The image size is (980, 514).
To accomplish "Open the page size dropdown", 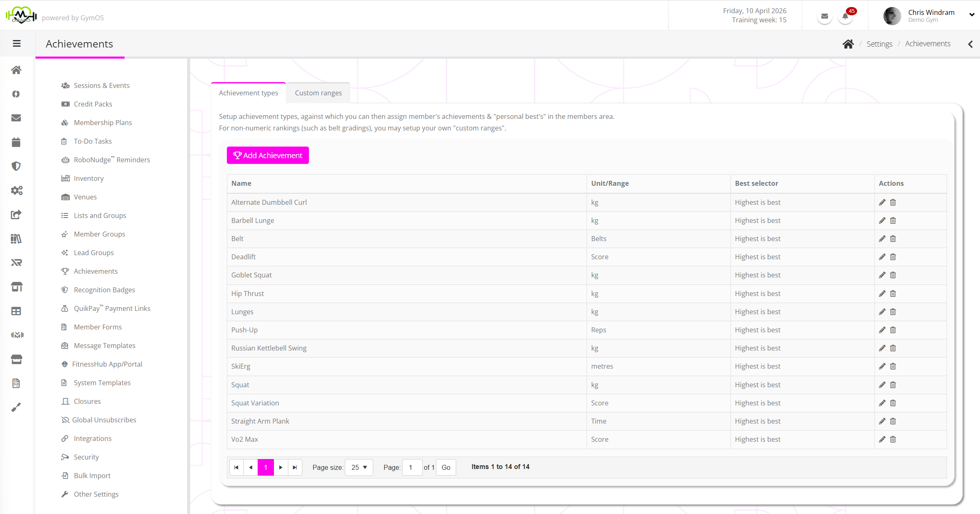I will pyautogui.click(x=359, y=467).
